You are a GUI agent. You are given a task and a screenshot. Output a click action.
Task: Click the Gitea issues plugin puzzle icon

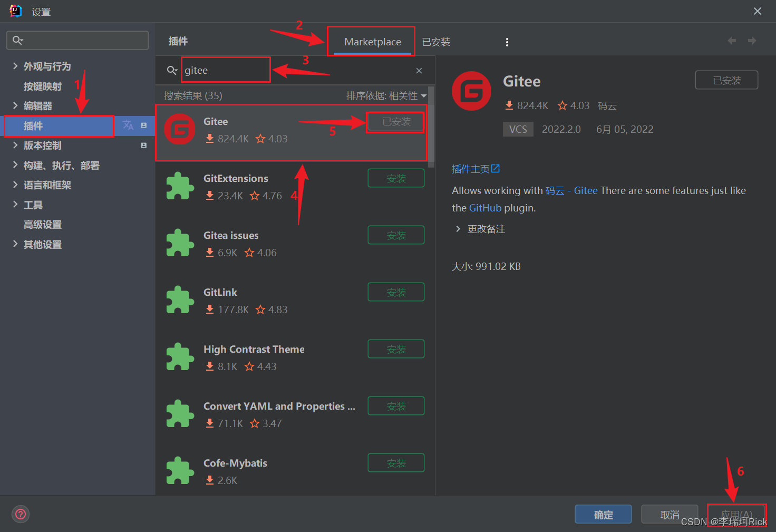[x=180, y=243]
